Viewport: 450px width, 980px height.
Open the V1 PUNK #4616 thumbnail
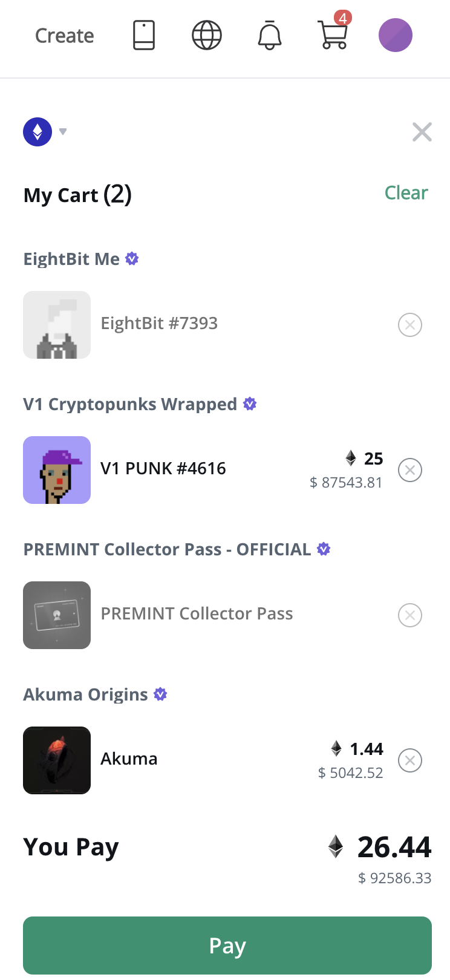[x=57, y=470]
